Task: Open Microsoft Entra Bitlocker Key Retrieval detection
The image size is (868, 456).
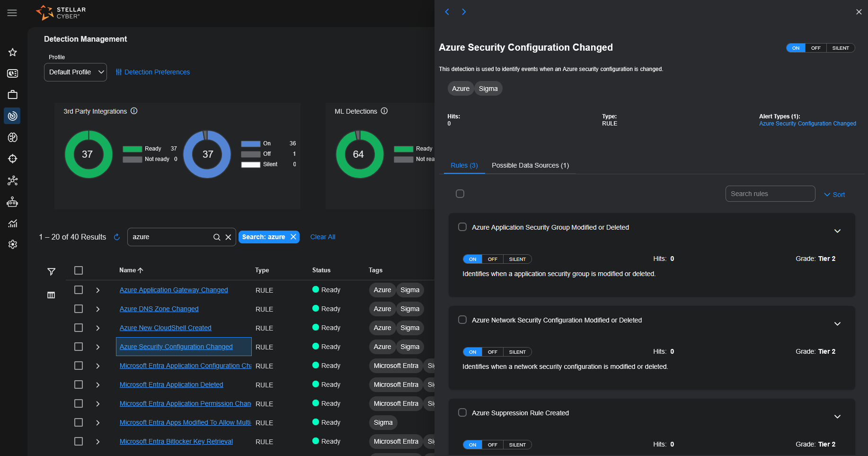Action: click(176, 441)
